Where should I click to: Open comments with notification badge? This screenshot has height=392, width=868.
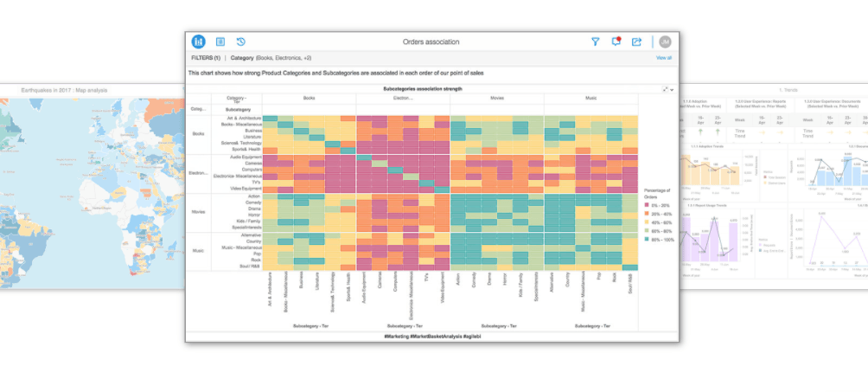tap(616, 42)
